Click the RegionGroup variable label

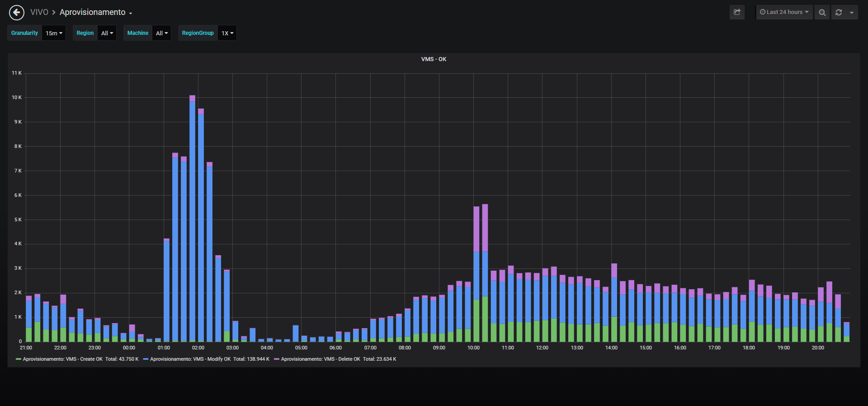pos(198,33)
